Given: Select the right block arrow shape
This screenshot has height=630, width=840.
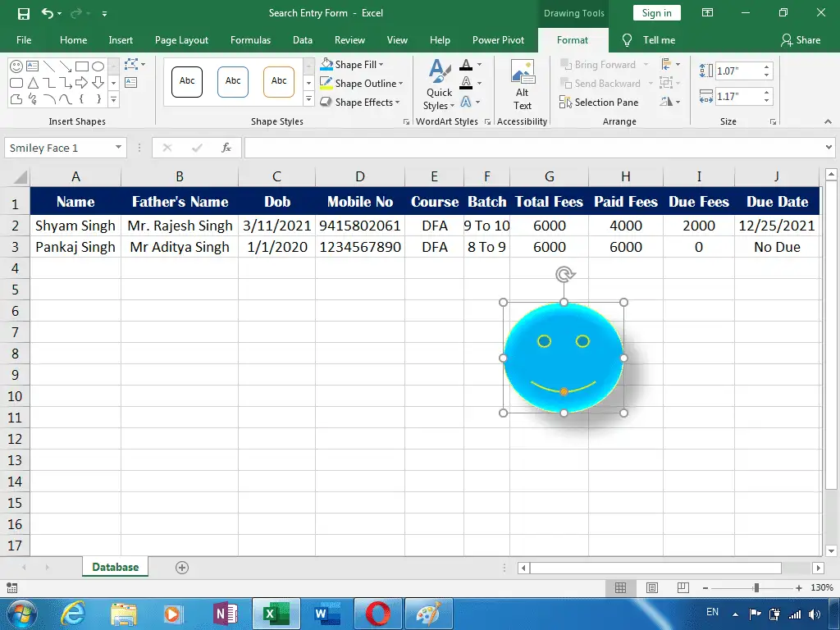Looking at the screenshot, I should [x=81, y=83].
